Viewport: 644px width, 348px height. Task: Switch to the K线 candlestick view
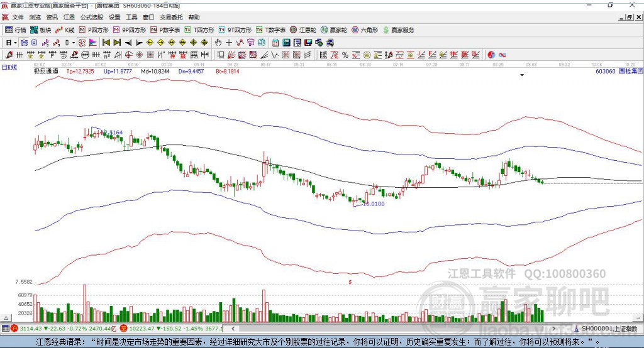pos(65,30)
